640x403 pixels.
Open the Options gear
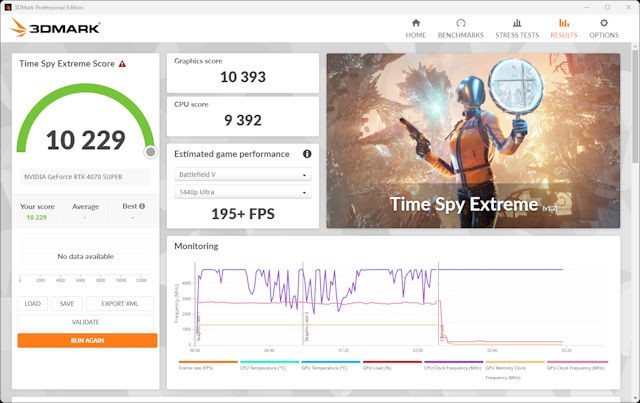pos(604,29)
